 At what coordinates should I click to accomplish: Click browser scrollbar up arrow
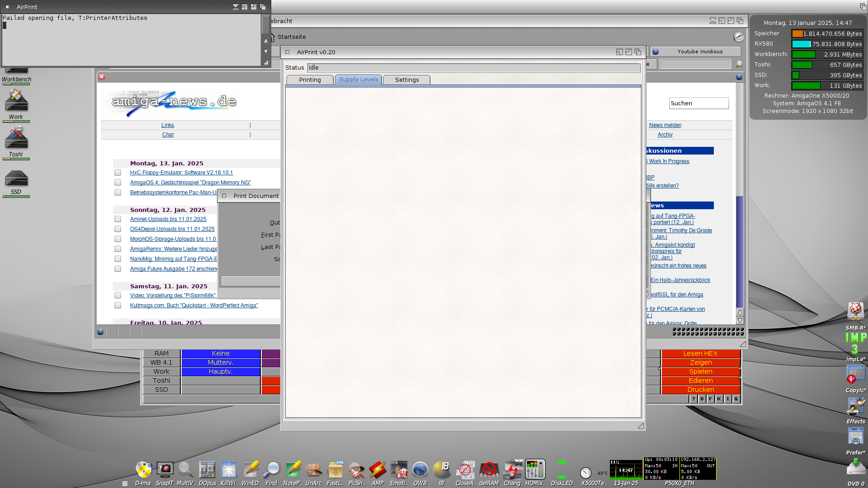point(740,312)
